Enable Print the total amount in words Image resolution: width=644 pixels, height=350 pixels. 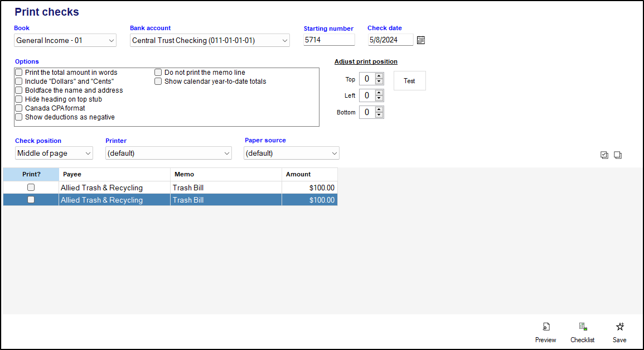pyautogui.click(x=19, y=73)
